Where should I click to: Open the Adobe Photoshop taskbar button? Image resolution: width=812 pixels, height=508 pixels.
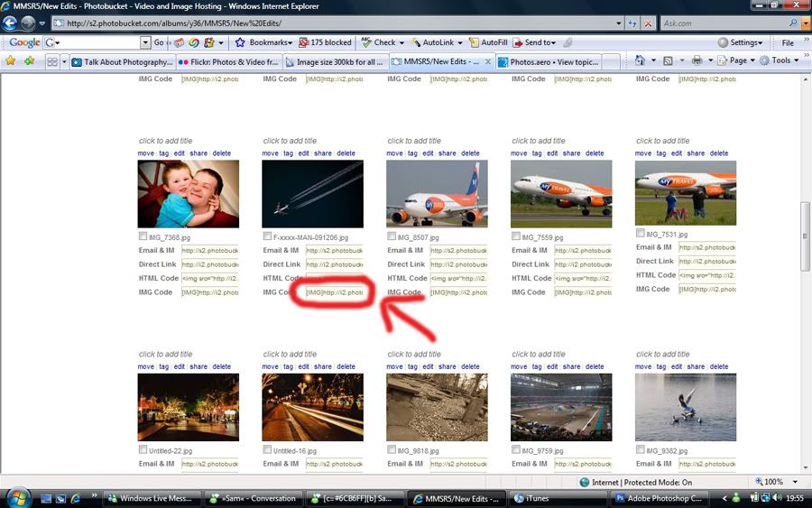(x=659, y=499)
